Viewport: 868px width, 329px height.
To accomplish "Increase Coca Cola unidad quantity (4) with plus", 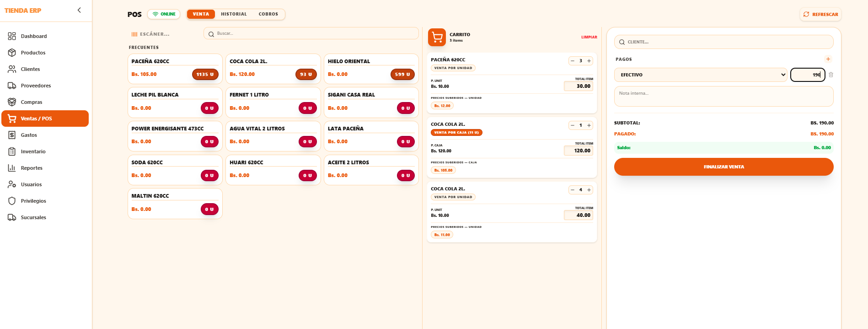I will pyautogui.click(x=589, y=190).
